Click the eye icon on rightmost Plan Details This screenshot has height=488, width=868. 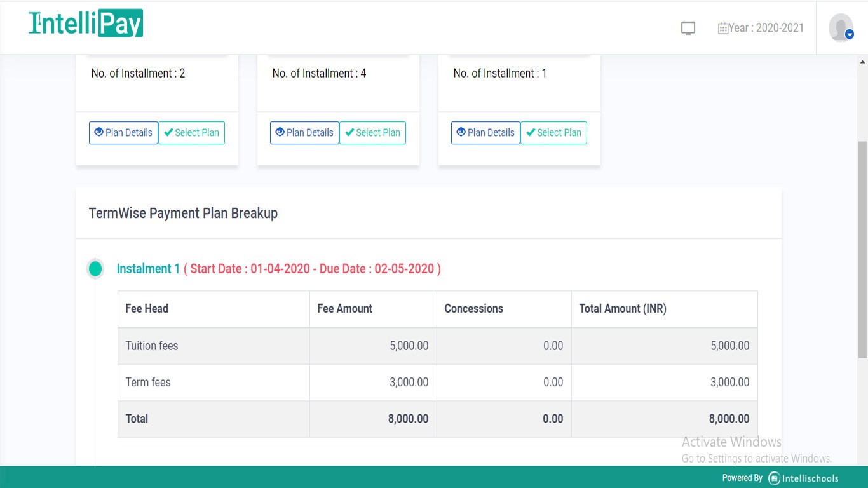coord(461,132)
